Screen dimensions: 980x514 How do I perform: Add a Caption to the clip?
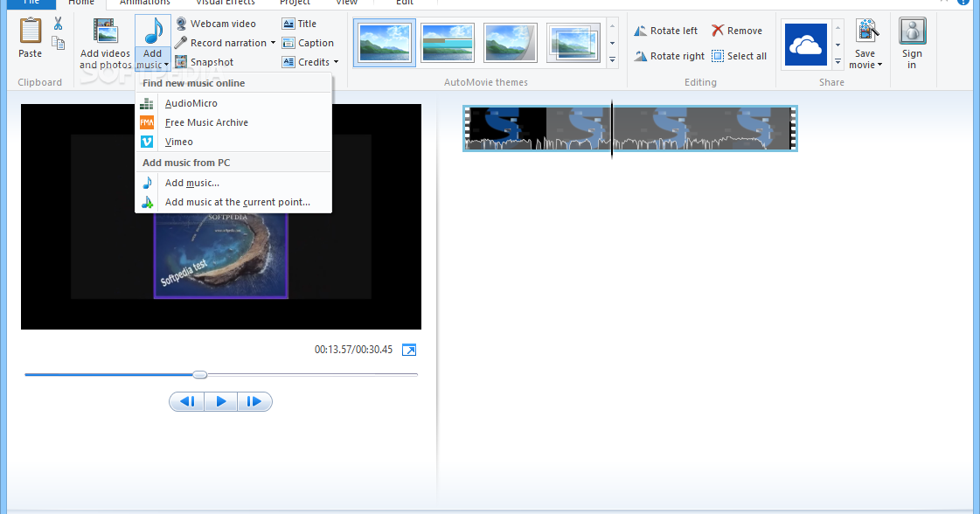click(308, 43)
